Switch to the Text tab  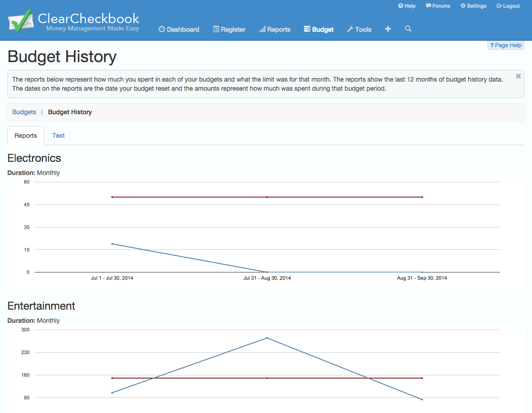point(59,136)
